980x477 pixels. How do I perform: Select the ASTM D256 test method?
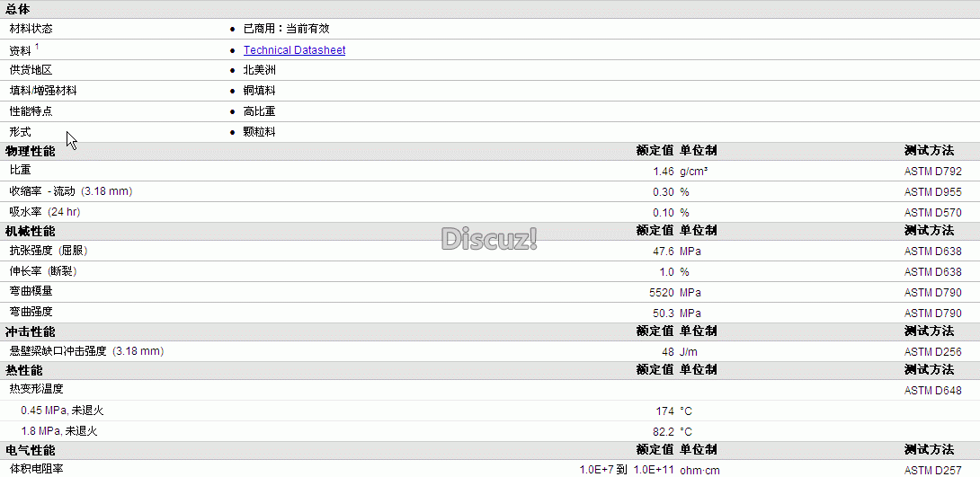[x=932, y=352]
